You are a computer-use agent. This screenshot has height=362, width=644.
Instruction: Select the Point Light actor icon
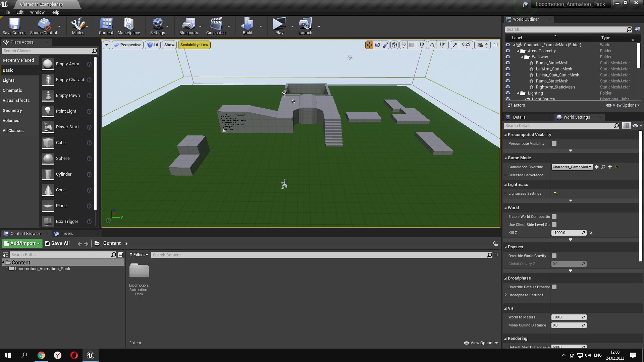(48, 111)
